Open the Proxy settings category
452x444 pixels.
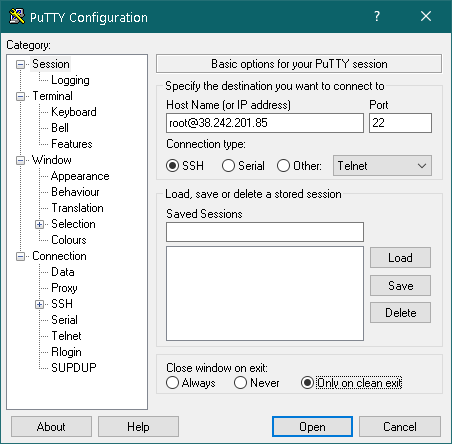64,288
